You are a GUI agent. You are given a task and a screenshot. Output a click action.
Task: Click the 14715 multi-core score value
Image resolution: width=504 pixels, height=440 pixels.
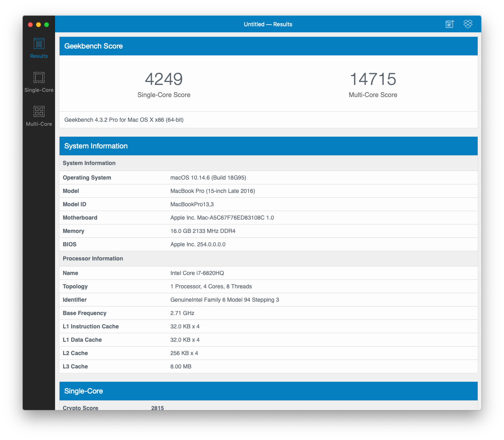pyautogui.click(x=373, y=79)
